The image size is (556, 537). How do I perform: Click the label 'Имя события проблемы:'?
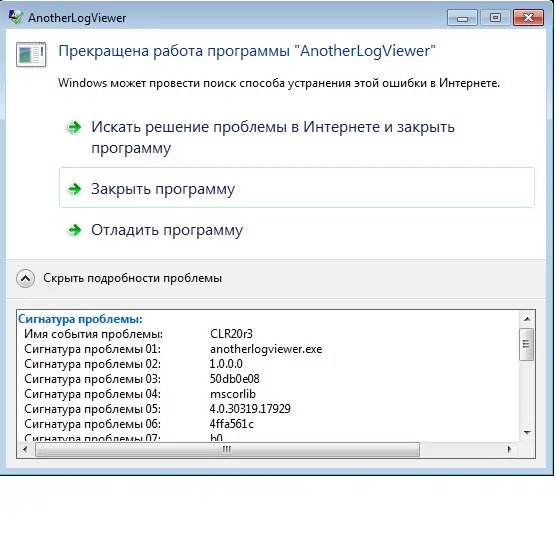[94, 334]
